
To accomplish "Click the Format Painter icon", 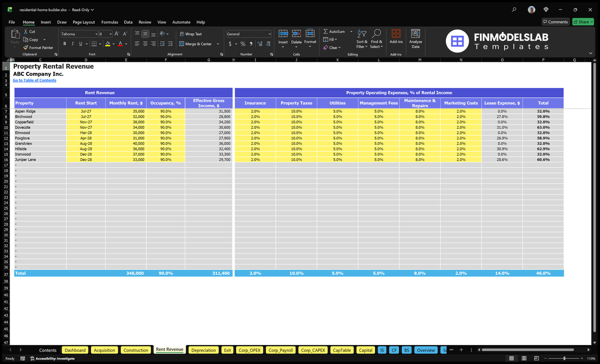I will (25, 47).
